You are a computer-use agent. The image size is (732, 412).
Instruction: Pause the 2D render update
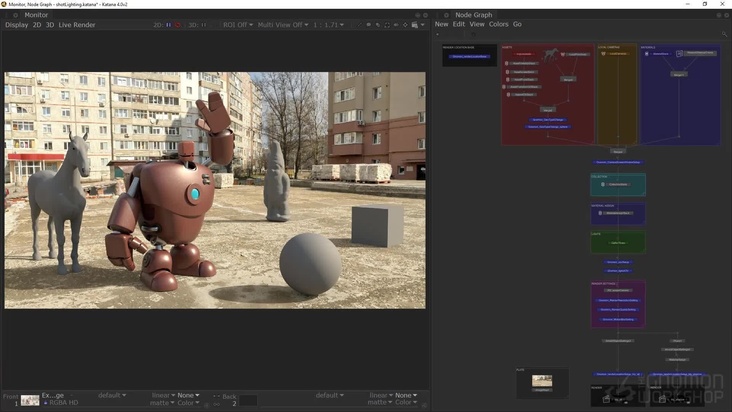click(169, 25)
